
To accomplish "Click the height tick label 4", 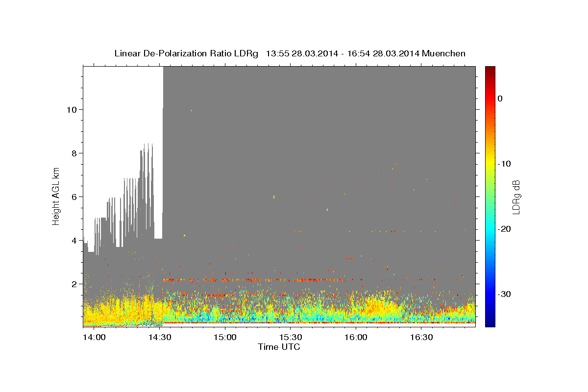I will tap(74, 240).
